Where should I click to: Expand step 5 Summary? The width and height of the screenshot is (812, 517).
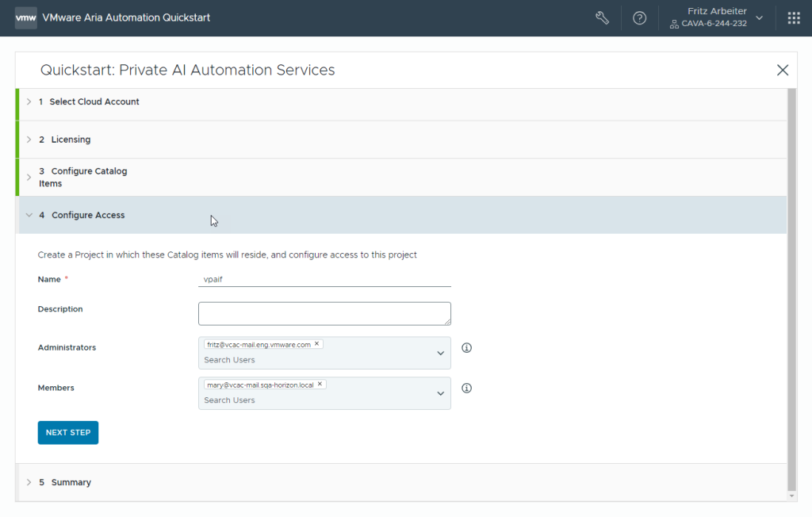click(x=71, y=482)
